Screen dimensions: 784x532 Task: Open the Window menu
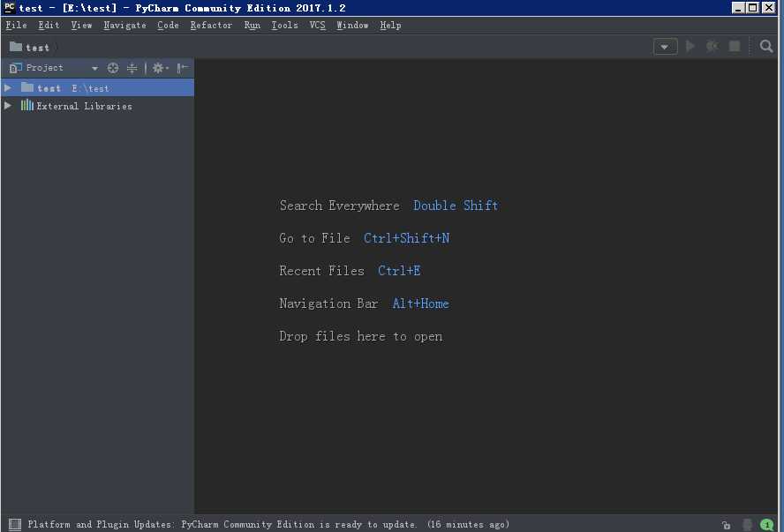352,25
